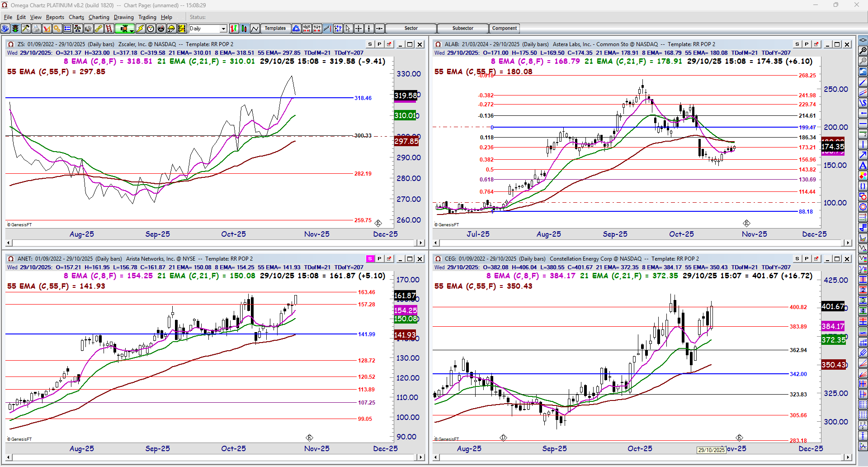Open the Help menu
Screen dimensions: 868x467
coord(166,17)
